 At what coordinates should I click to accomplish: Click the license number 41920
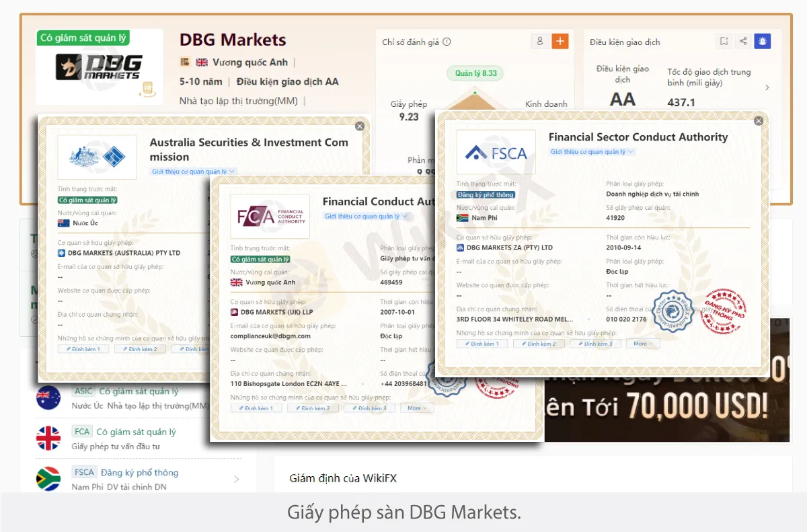point(615,218)
